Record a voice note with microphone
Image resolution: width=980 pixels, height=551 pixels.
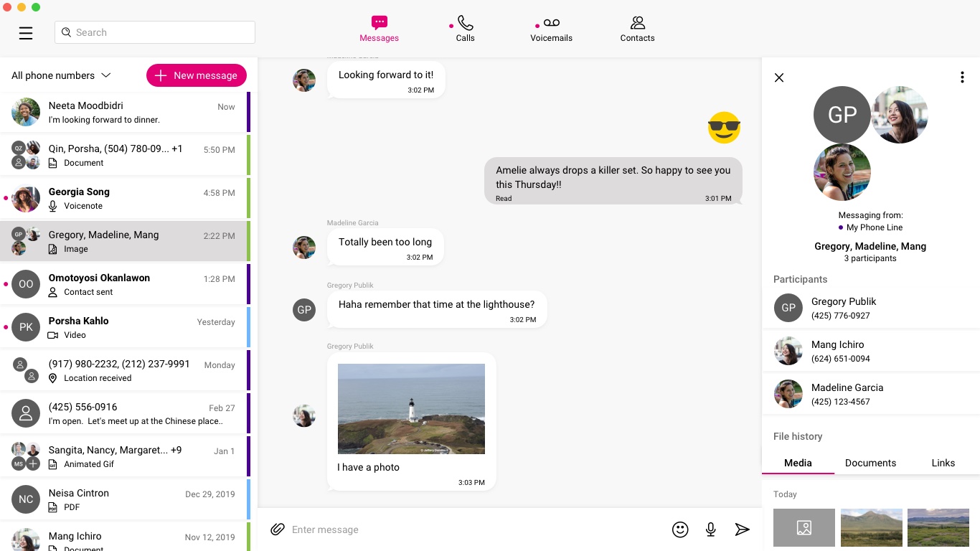(x=710, y=529)
